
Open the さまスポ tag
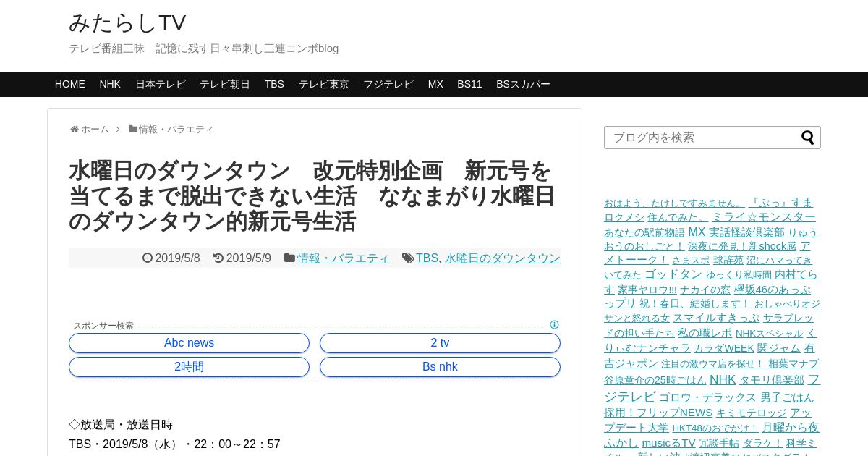tap(691, 260)
